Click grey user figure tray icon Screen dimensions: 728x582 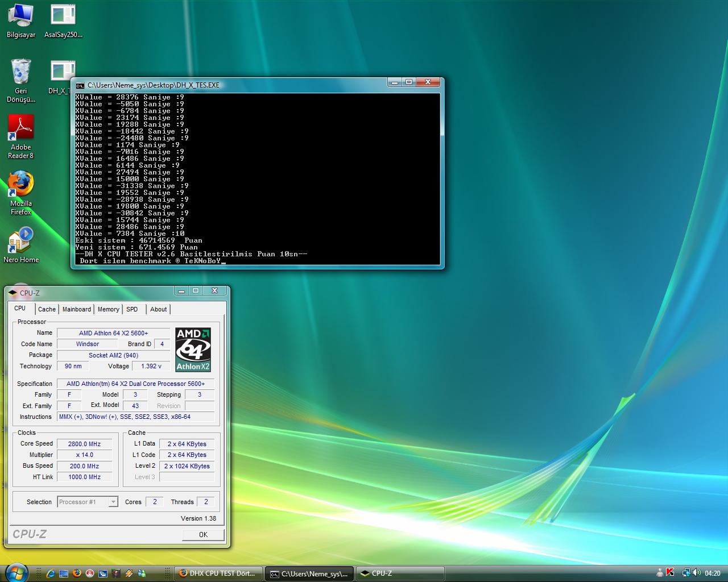[660, 572]
